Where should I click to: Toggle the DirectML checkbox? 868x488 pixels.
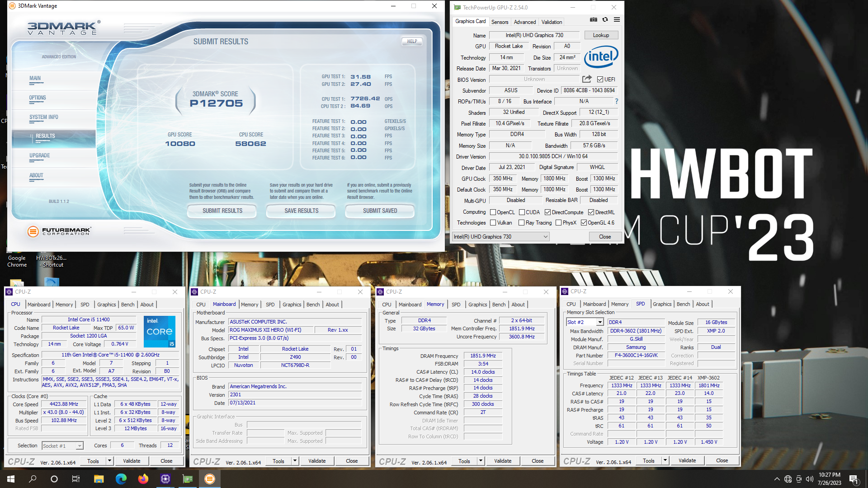click(x=591, y=212)
